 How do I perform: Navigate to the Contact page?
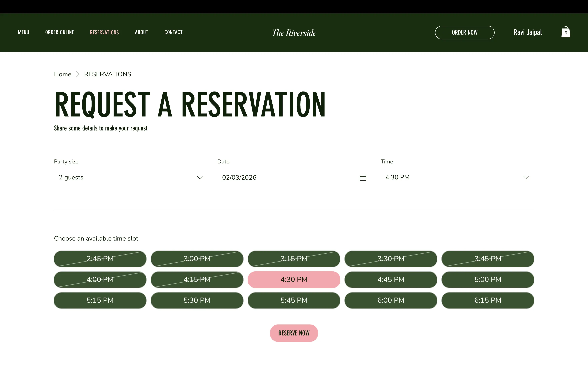tap(173, 32)
